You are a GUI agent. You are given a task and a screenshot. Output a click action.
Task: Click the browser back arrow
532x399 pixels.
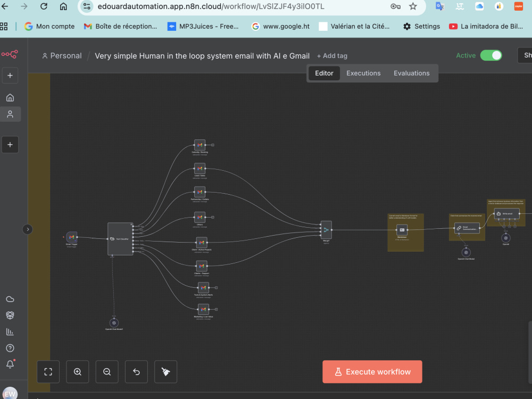tap(5, 6)
